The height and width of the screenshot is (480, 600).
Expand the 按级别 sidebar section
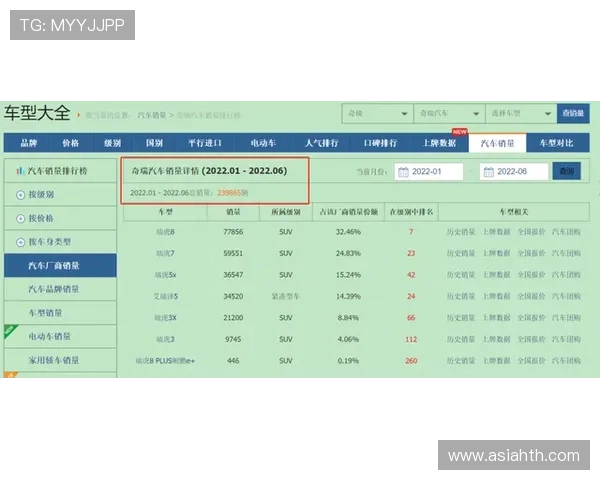point(60,194)
